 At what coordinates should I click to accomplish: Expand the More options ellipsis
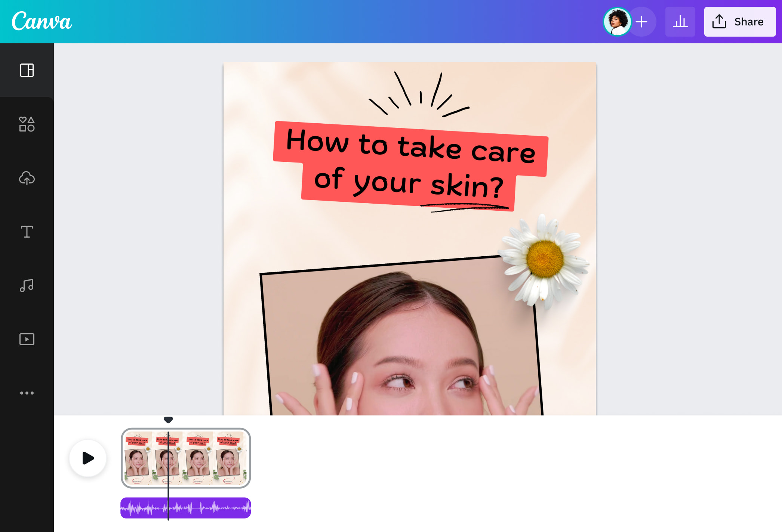pyautogui.click(x=27, y=393)
